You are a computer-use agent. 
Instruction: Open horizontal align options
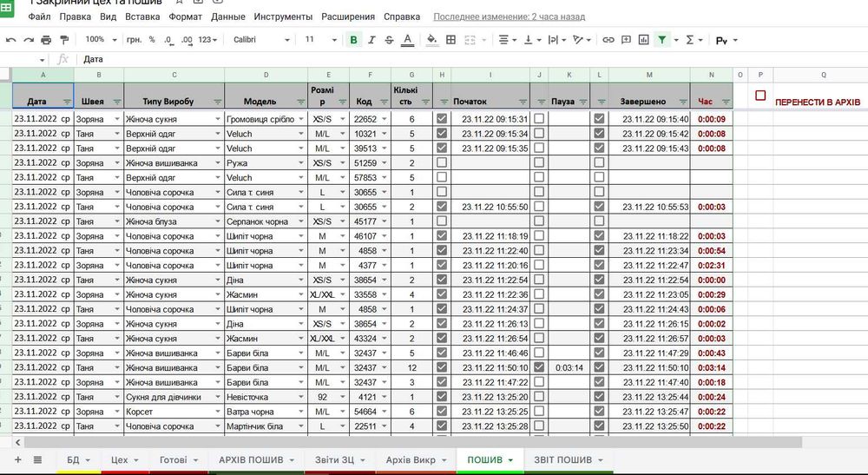point(507,40)
